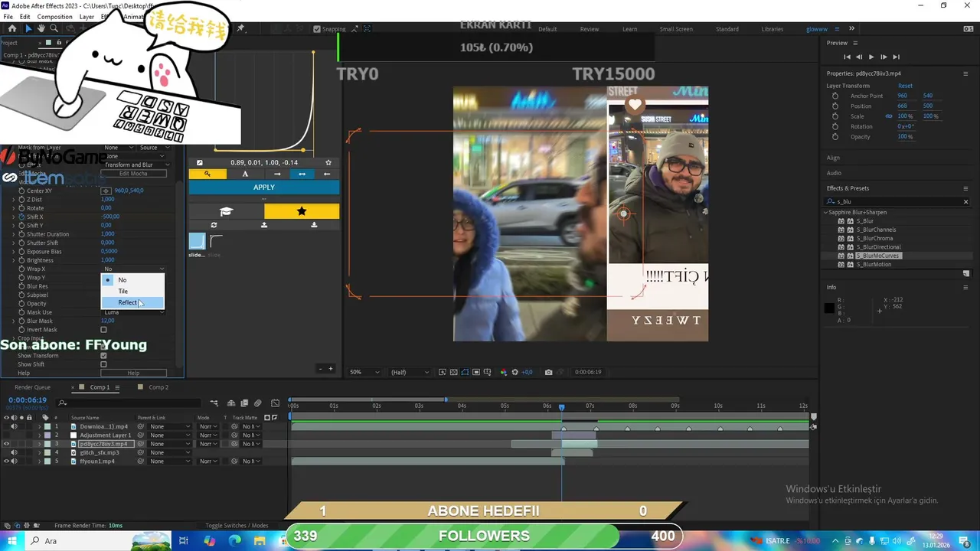Select the S_BlurDirectional effect
Screen dimensions: 980x551
click(x=878, y=247)
